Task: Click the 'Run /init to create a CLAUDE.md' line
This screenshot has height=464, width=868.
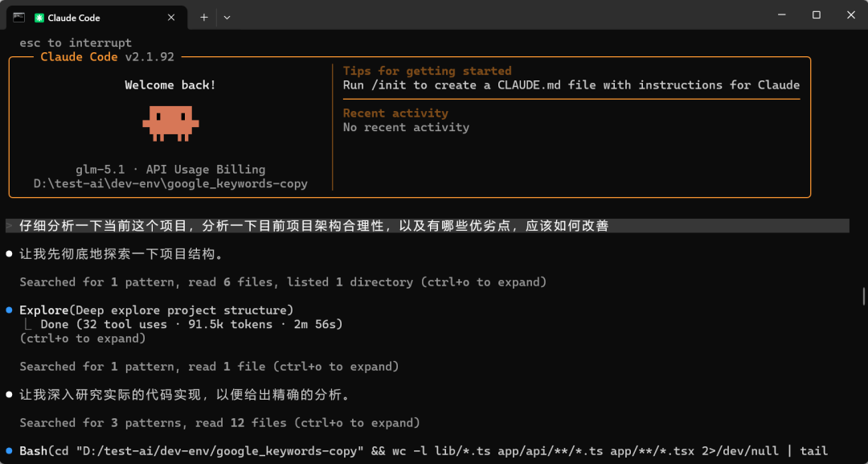Action: click(x=571, y=85)
